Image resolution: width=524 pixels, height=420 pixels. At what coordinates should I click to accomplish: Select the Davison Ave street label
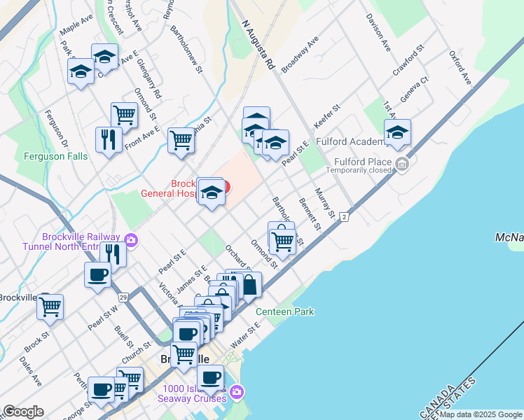pyautogui.click(x=378, y=33)
